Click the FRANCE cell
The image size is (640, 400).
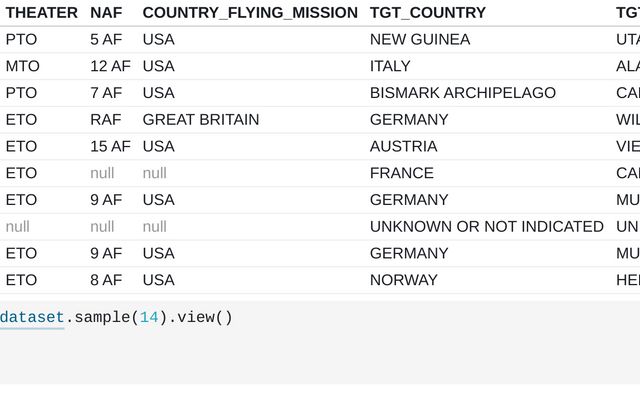(x=401, y=173)
